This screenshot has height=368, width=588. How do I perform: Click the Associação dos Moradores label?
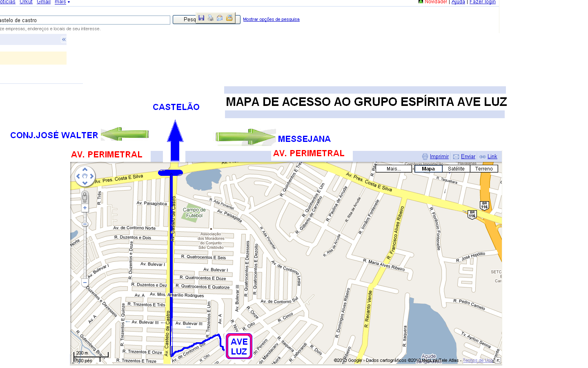click(211, 241)
